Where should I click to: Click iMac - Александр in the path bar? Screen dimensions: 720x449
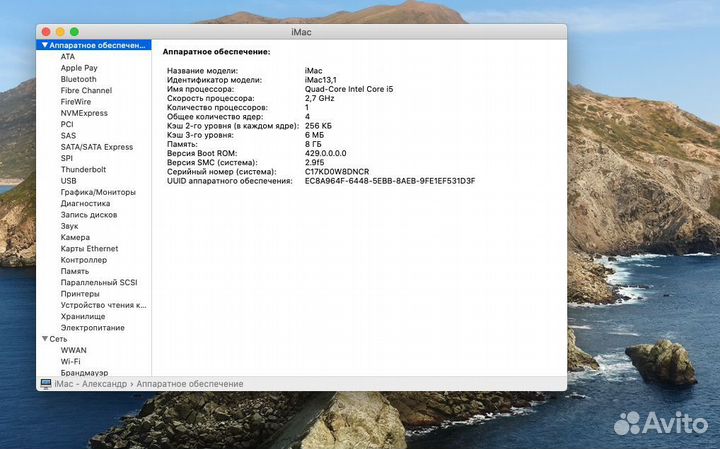[x=90, y=384]
